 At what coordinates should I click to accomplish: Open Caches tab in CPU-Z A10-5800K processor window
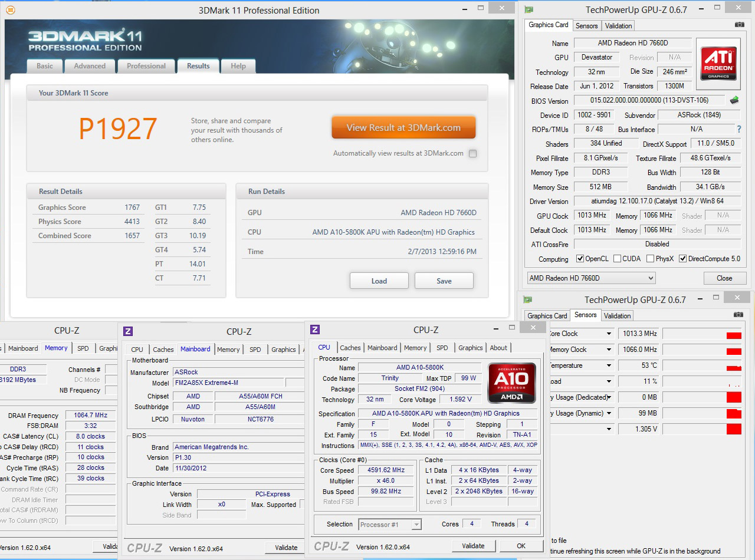tap(350, 348)
